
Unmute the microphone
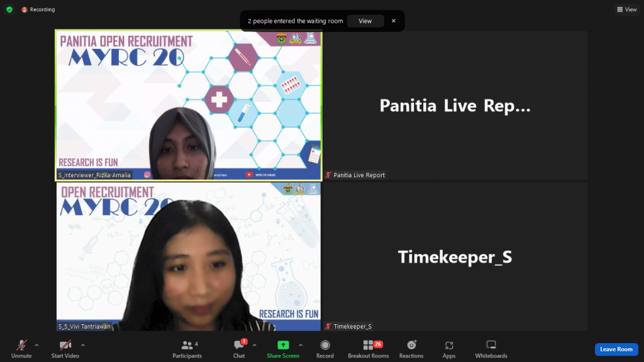(21, 349)
